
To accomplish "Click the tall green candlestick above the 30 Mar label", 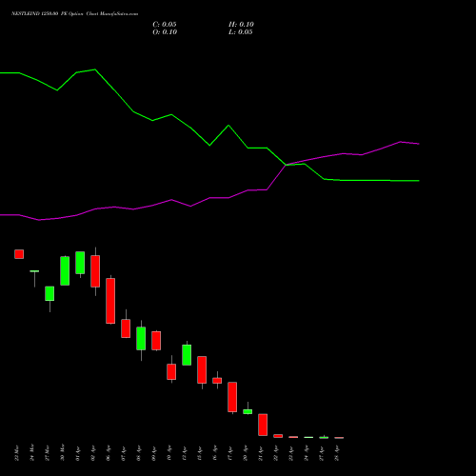I will 65,270.
